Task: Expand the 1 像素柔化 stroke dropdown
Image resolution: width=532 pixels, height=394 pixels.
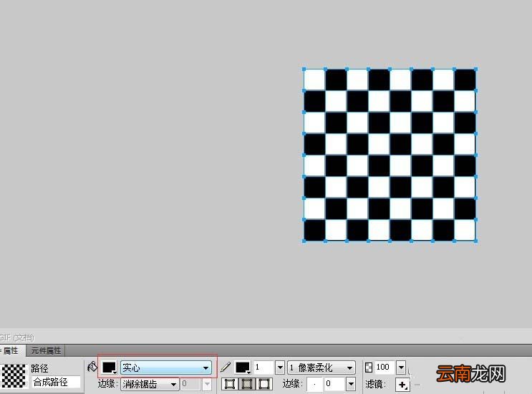Action: pos(321,367)
